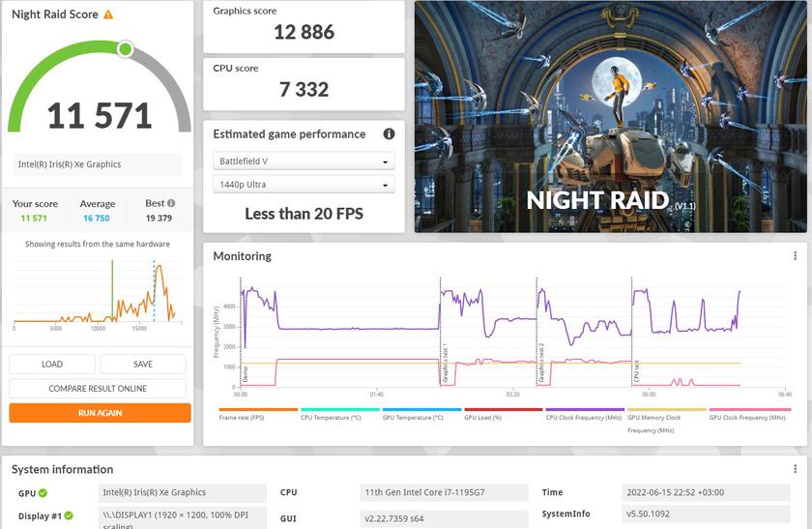Image resolution: width=812 pixels, height=529 pixels.
Task: Click the info icon beside Best score
Action: (171, 203)
